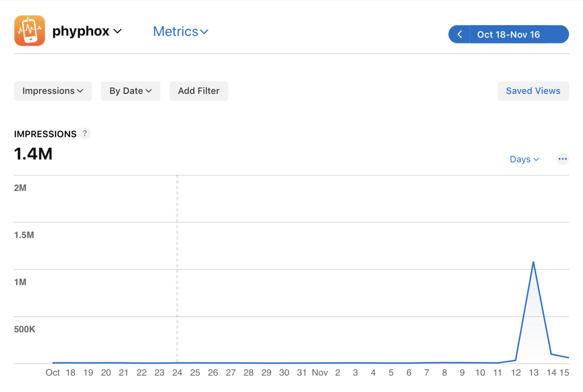Click the IMPRESSIONS heading label

coord(45,134)
